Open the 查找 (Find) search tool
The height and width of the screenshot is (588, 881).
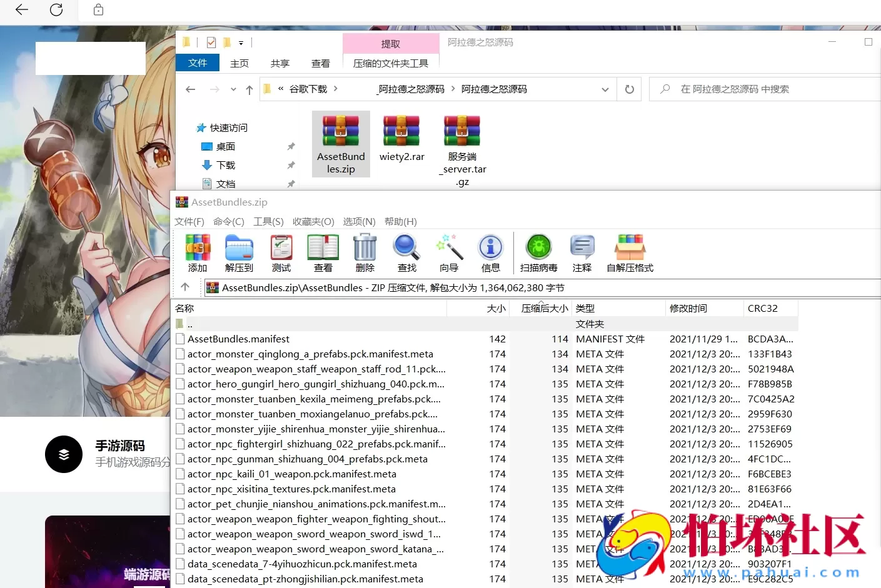click(x=406, y=252)
